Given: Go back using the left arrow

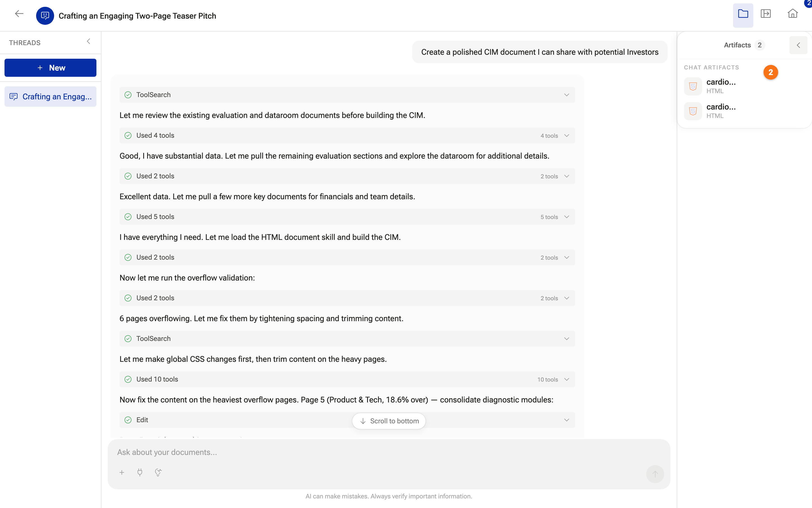Looking at the screenshot, I should (x=19, y=14).
